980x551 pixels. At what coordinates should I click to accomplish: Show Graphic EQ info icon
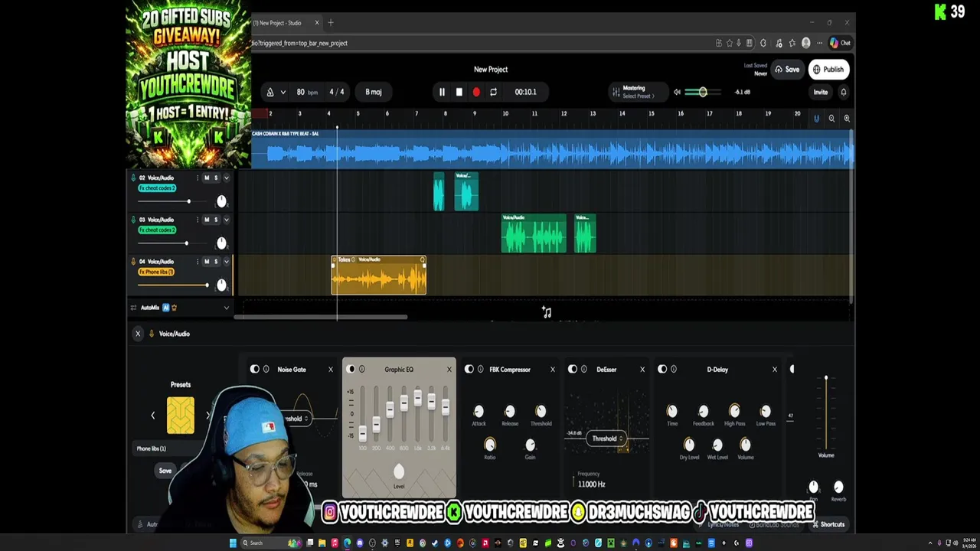(x=362, y=370)
